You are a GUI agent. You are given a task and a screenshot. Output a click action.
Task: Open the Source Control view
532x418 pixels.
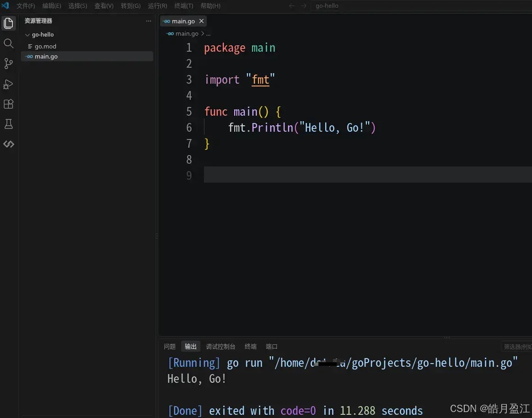[x=9, y=64]
